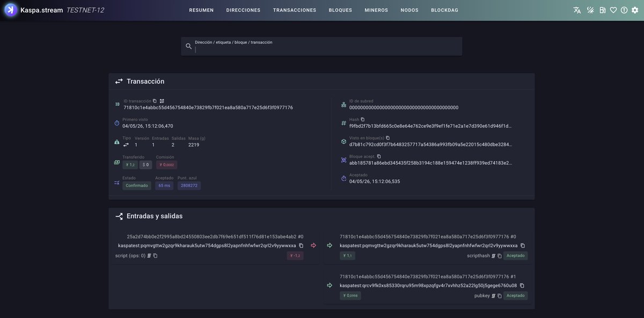Toggle the dark/light theme icon
The width and height of the screenshot is (644, 318).
tap(590, 10)
